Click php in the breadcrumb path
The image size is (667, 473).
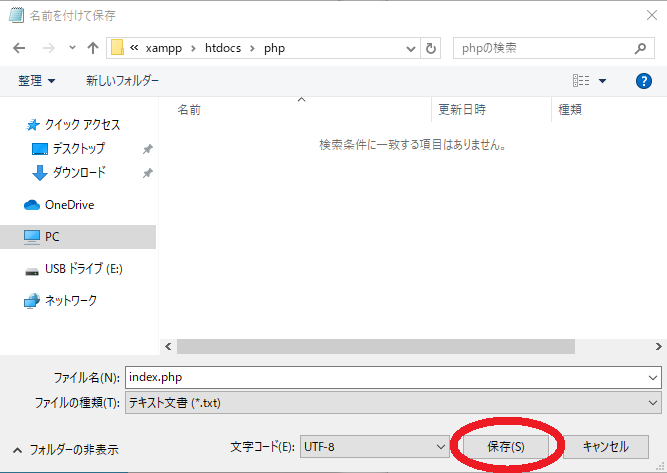point(274,48)
